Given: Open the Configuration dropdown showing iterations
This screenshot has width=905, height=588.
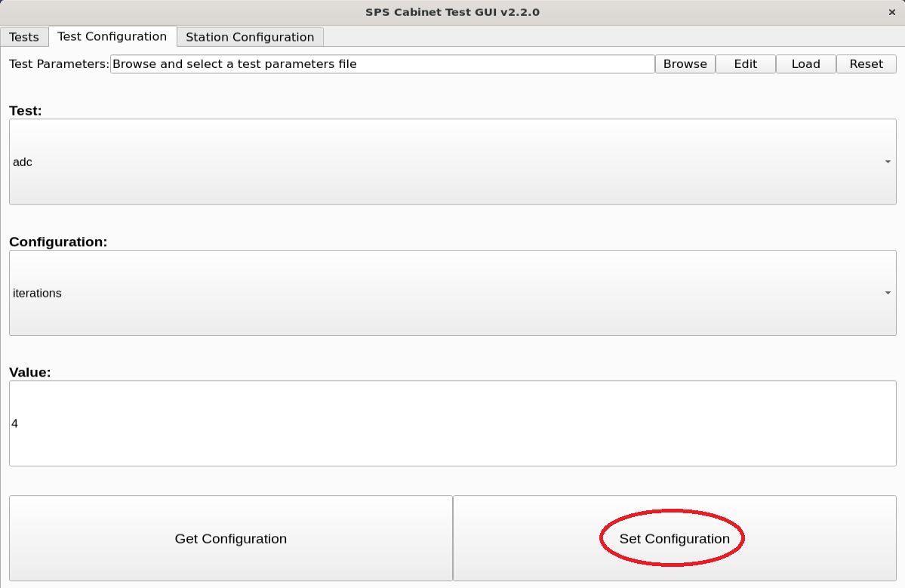Looking at the screenshot, I should [x=451, y=293].
